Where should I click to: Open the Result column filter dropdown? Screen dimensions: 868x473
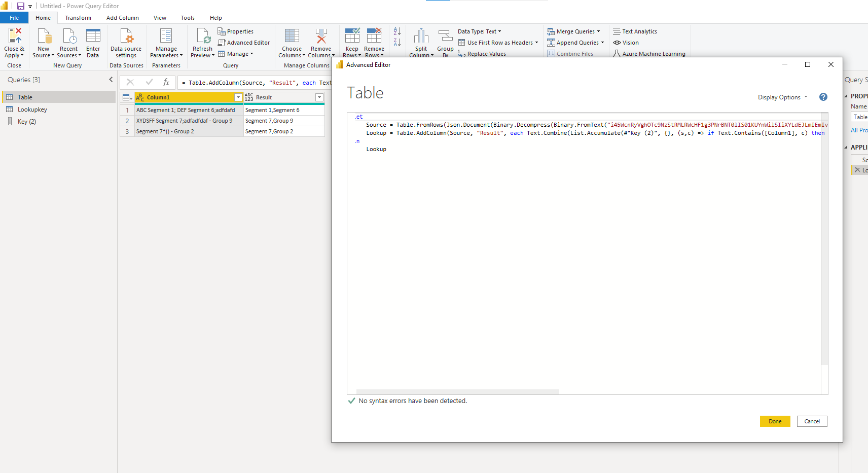319,97
